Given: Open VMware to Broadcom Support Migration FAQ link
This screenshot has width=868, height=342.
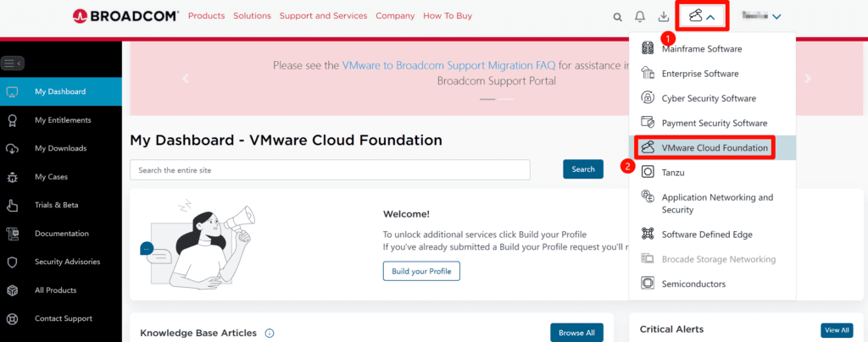Looking at the screenshot, I should tap(418, 64).
